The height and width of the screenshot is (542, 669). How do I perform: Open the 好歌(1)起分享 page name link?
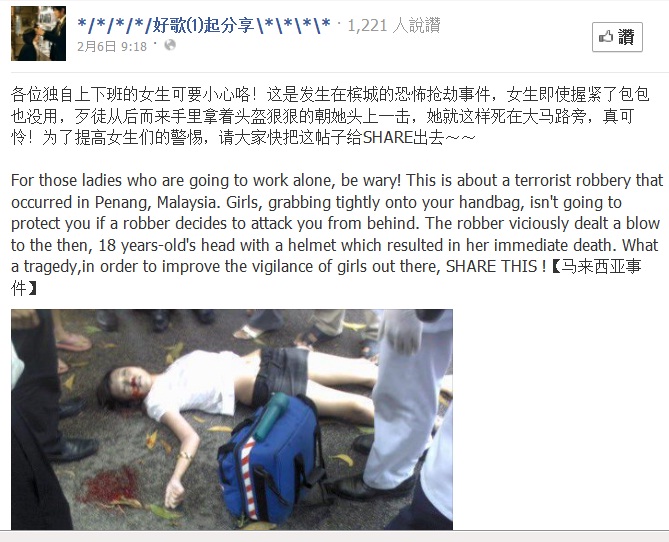[x=204, y=25]
